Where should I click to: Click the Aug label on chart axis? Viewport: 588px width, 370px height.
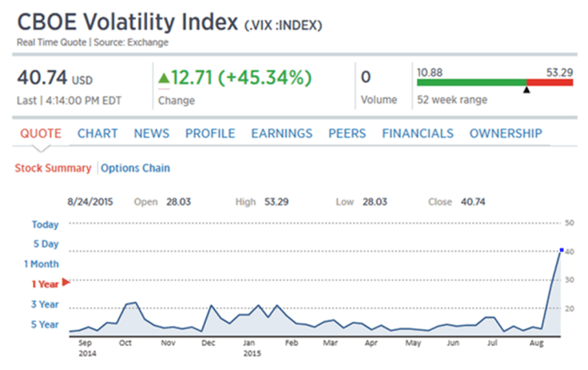(x=537, y=343)
